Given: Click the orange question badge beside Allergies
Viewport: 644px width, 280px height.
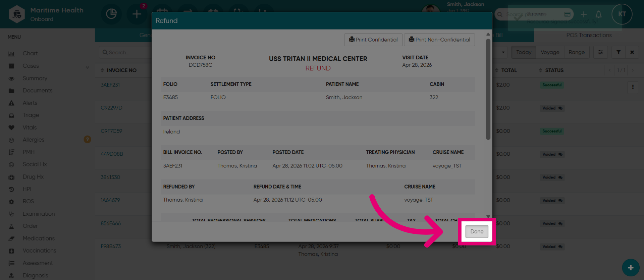Looking at the screenshot, I should tap(87, 139).
